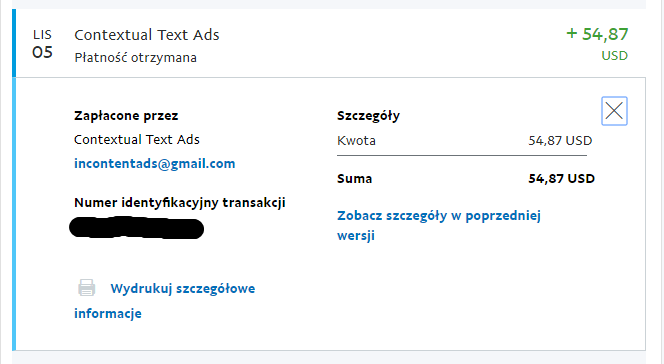The image size is (664, 364).
Task: Click the bold Suma 54,87 USD total
Action: tap(561, 179)
